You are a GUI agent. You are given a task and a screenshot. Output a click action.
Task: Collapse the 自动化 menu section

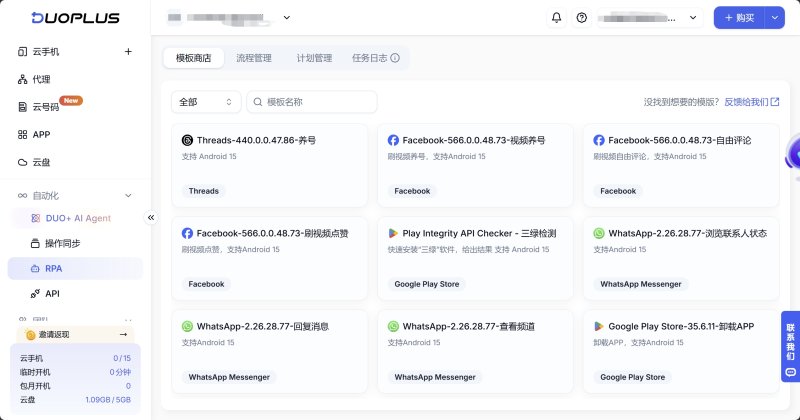click(x=128, y=195)
